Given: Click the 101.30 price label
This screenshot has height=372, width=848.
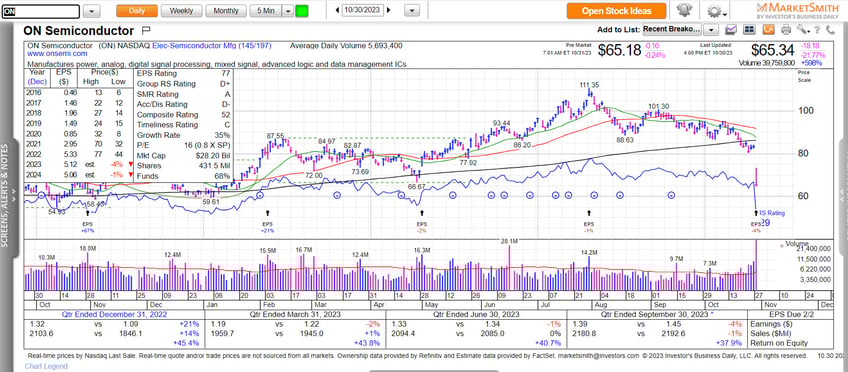Looking at the screenshot, I should click(659, 106).
